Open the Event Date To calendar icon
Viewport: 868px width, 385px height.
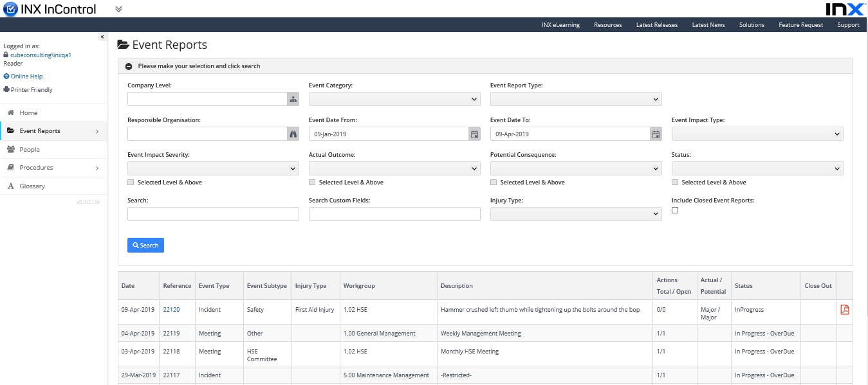(655, 133)
